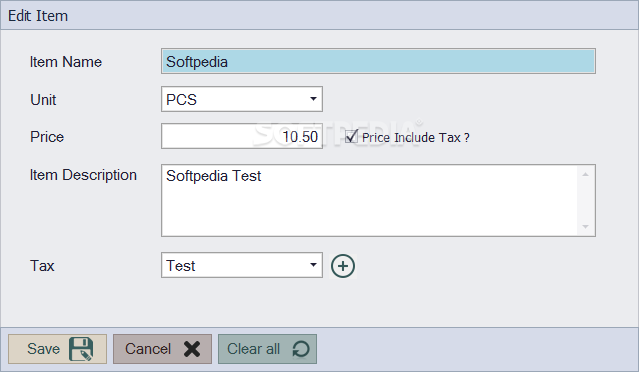Uncheck the Price Include Tax checkbox
Viewport: 639px width, 372px height.
tap(351, 137)
